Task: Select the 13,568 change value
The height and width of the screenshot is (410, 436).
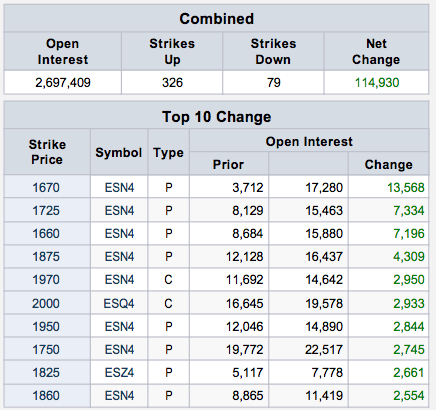Action: click(x=406, y=187)
